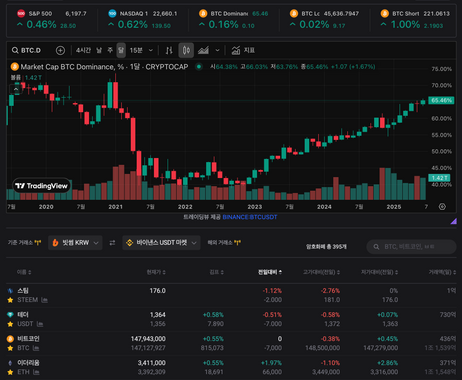Click the Tether coin logo in table
462x380 pixels.
[10, 315]
